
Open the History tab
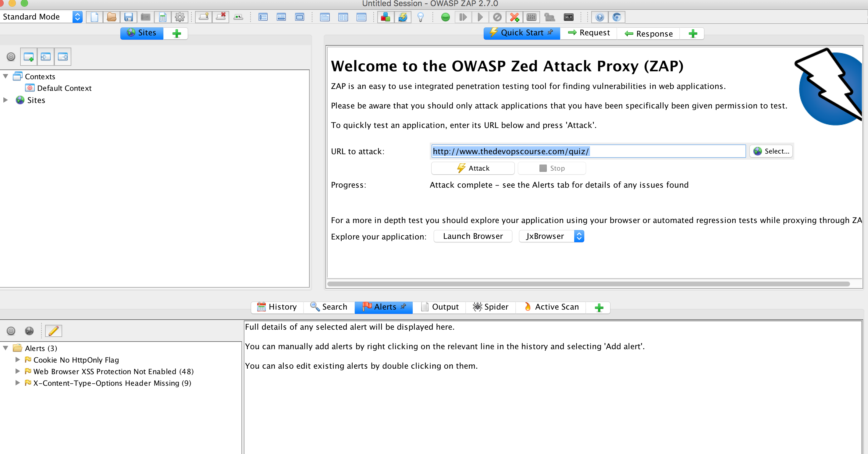[x=277, y=307]
